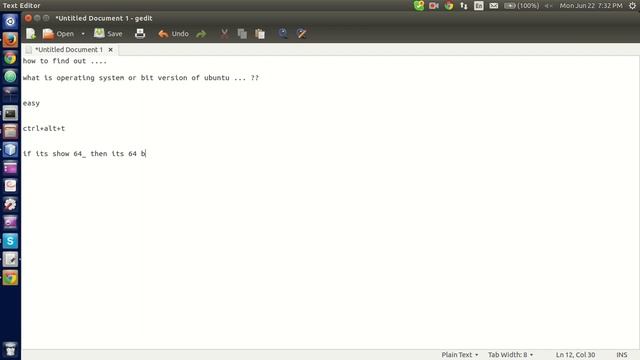640x360 pixels.
Task: Open the Plain Text language dropdown
Action: (460, 355)
